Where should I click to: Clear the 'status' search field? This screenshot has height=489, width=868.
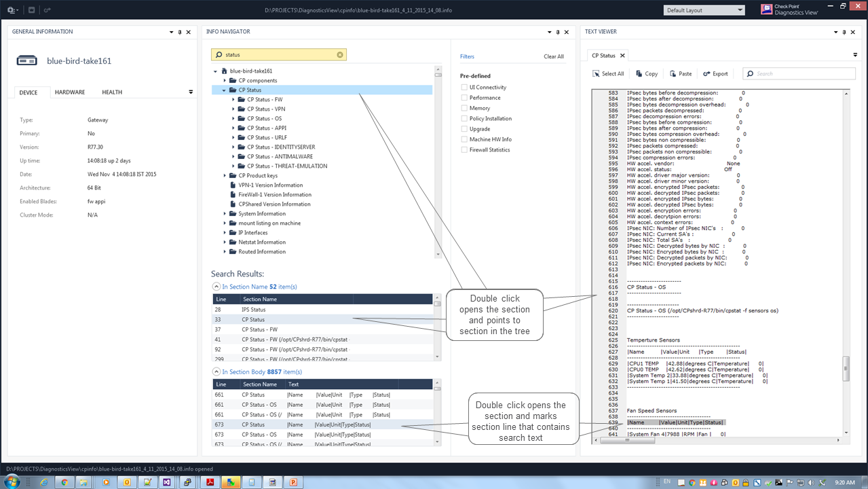pyautogui.click(x=340, y=54)
